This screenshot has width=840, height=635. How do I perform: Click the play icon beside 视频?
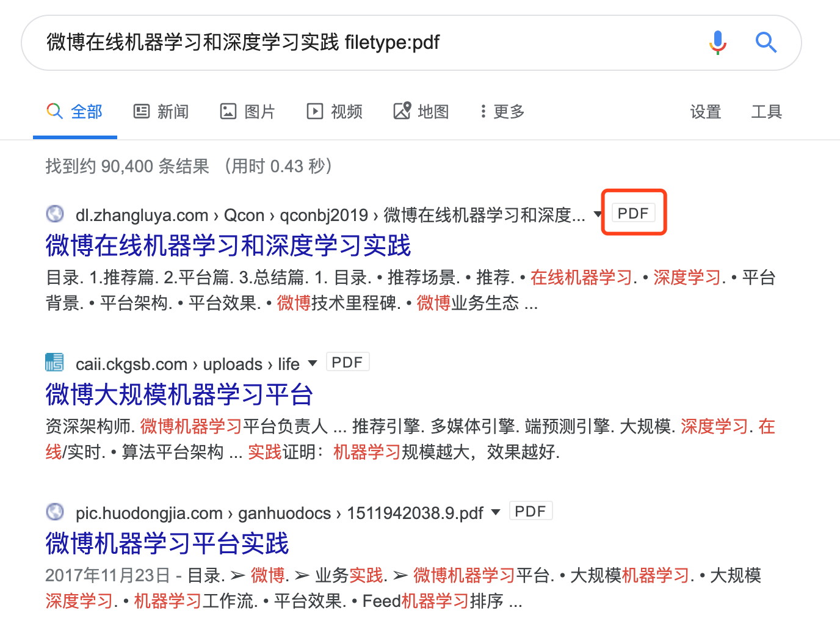pyautogui.click(x=315, y=111)
